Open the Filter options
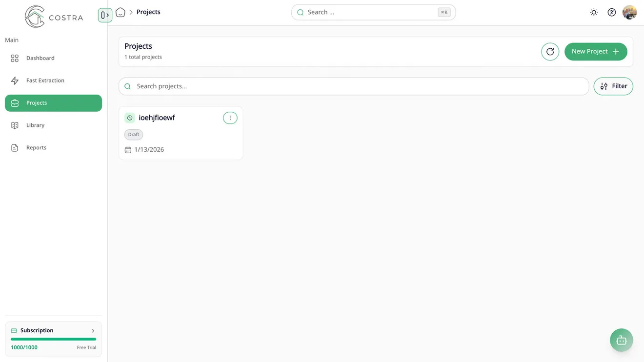The image size is (644, 362). click(x=613, y=86)
